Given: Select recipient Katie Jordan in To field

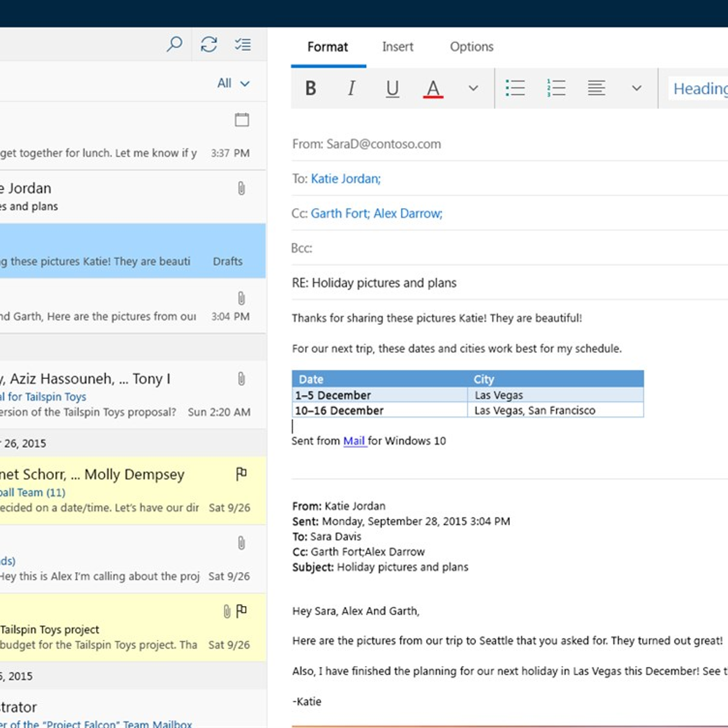Looking at the screenshot, I should pos(345,179).
